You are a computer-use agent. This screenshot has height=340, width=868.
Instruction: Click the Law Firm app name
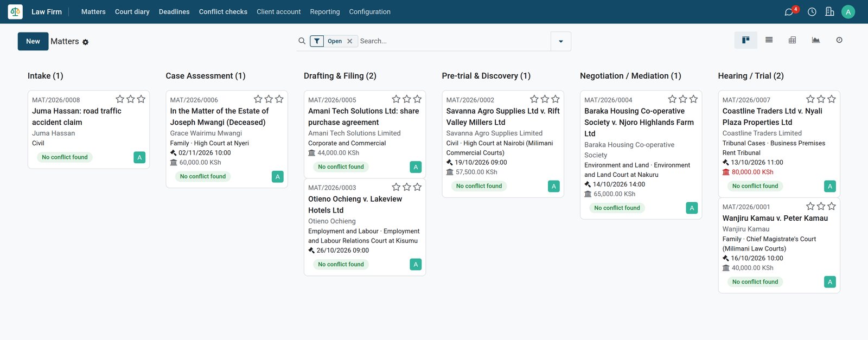(47, 11)
